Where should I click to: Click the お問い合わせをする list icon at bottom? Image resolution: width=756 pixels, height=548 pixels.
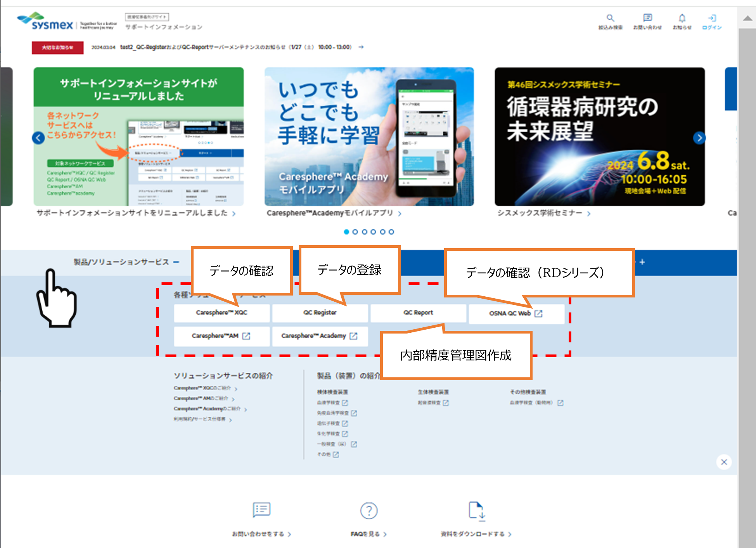(x=261, y=510)
